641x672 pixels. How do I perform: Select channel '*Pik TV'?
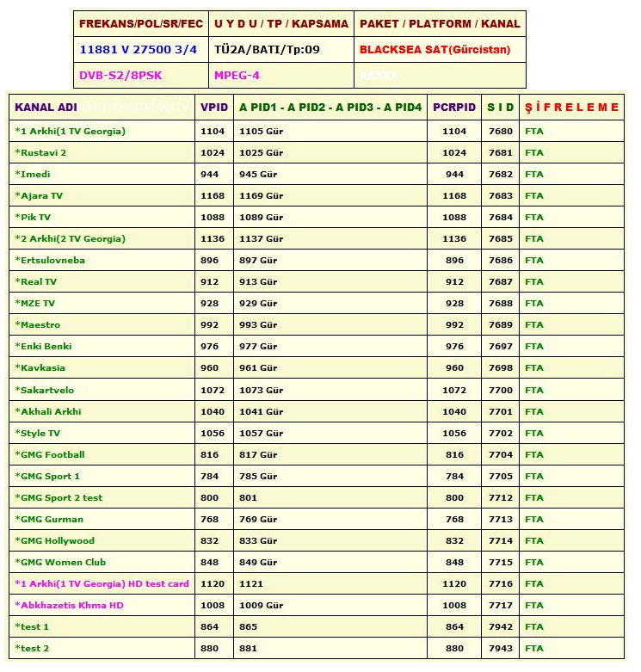click(33, 217)
